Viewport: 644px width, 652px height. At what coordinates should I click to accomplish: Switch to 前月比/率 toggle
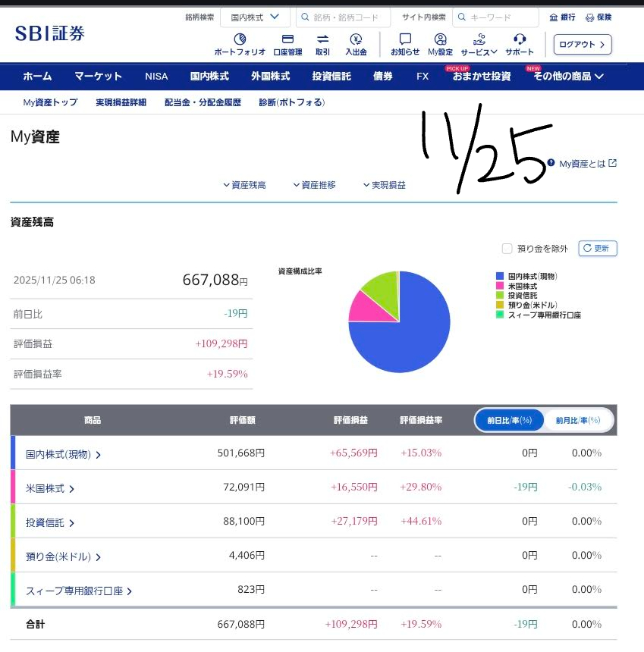pos(578,420)
